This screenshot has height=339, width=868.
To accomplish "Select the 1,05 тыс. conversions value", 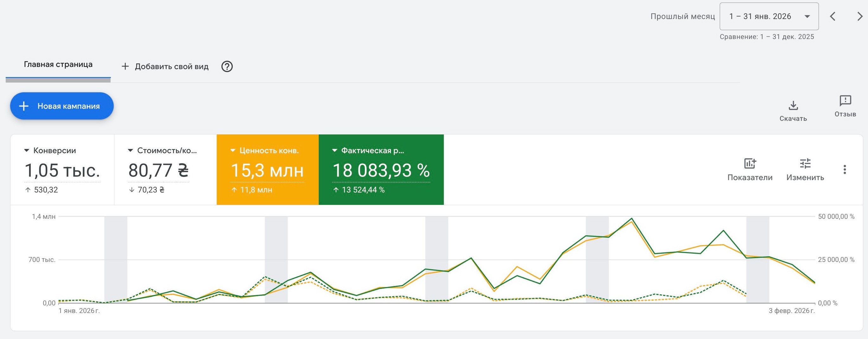I will click(x=62, y=171).
